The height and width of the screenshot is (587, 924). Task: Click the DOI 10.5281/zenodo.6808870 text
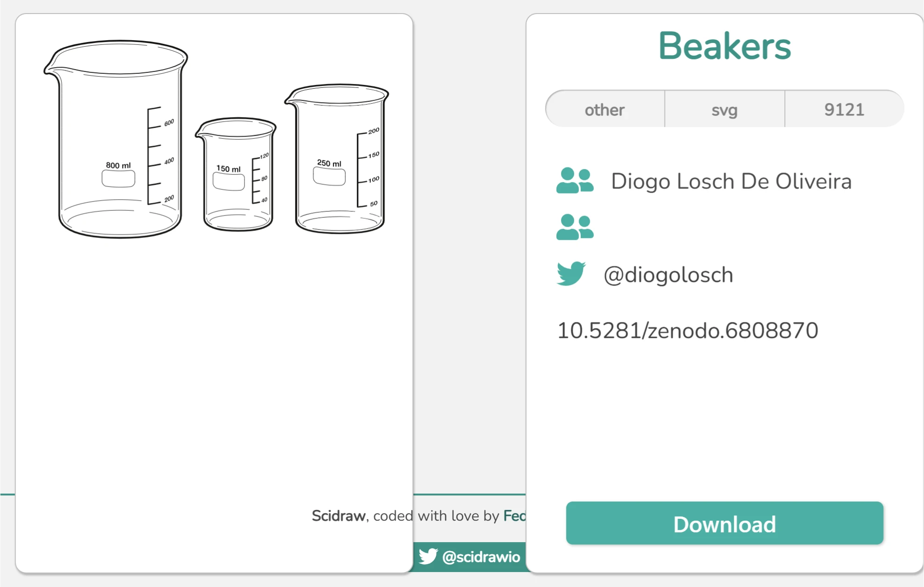pyautogui.click(x=687, y=330)
